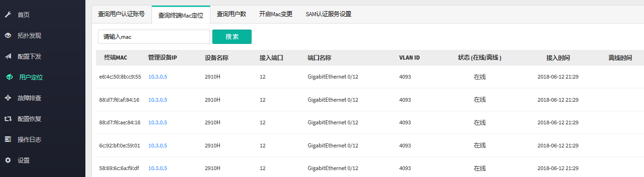The width and height of the screenshot is (644, 177).
Task: Click the green 搜索 button
Action: click(232, 37)
